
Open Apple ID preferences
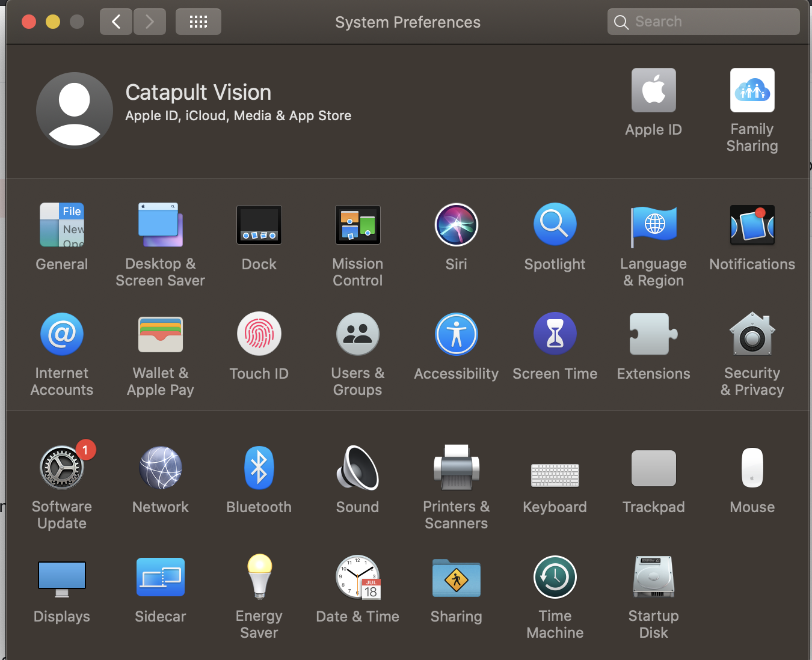[x=653, y=91]
